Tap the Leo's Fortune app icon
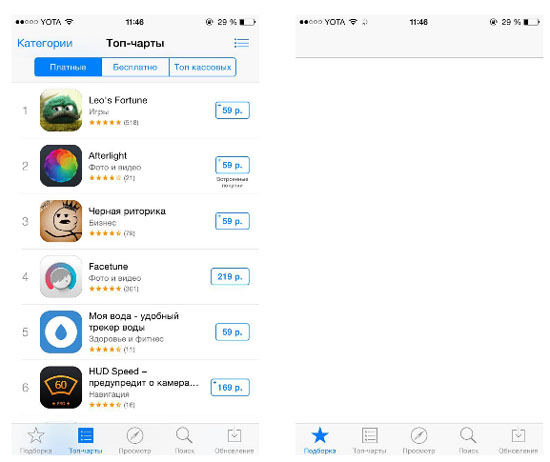This screenshot has height=462, width=550. click(61, 110)
